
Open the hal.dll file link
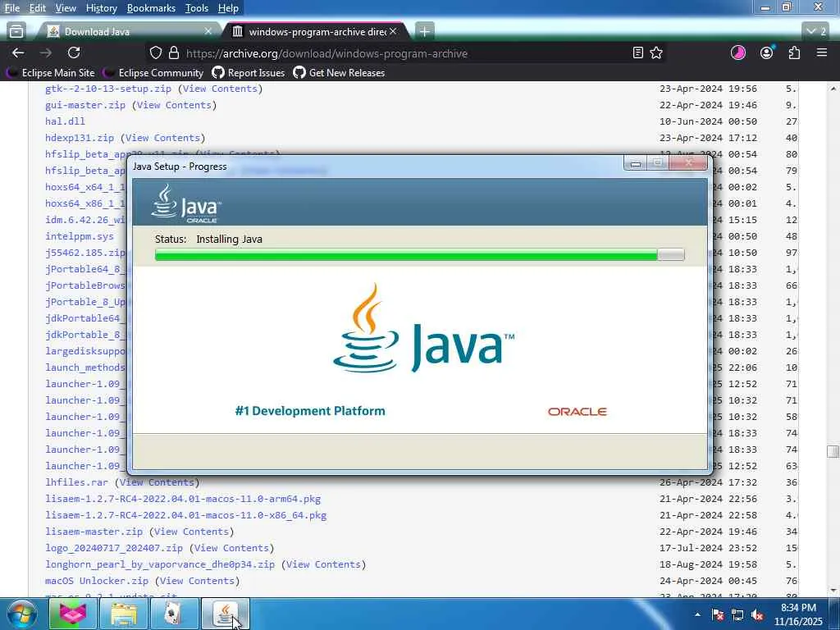pos(65,121)
